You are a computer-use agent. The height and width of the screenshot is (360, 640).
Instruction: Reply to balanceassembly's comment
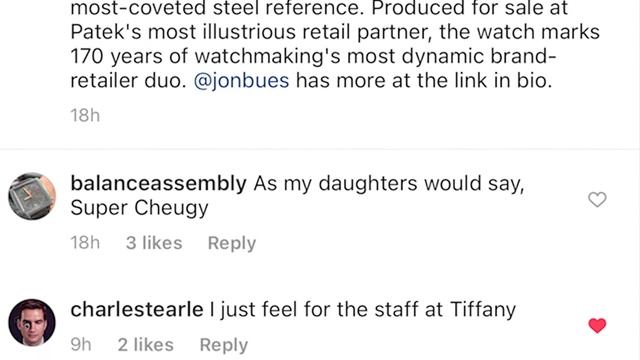coord(232,243)
